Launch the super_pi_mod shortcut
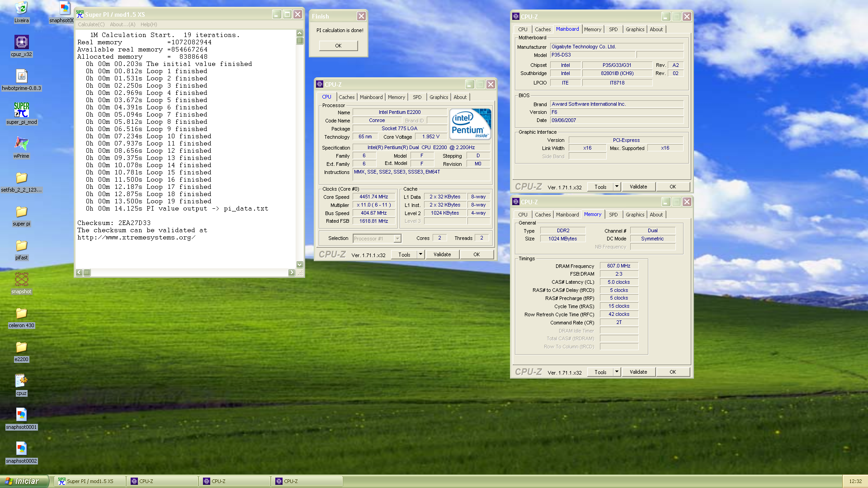 pyautogui.click(x=21, y=114)
